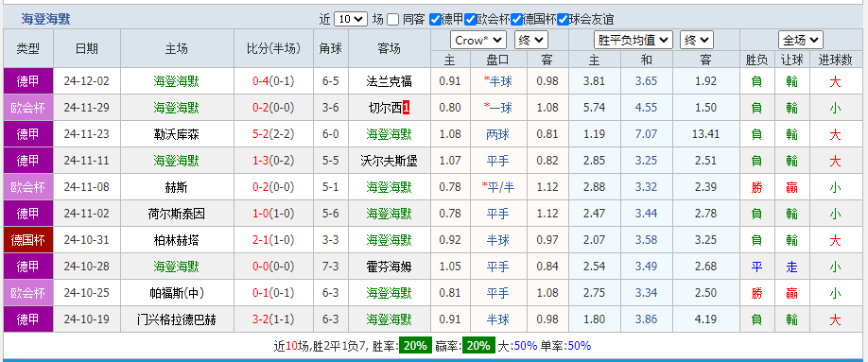Open the recent matches count dropdown showing 10
Viewport: 868px width, 362px height.
[x=351, y=19]
